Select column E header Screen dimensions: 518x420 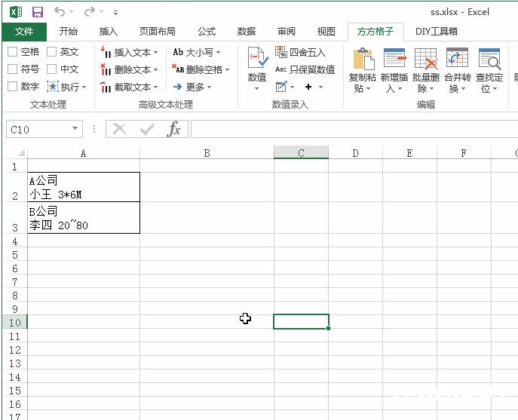tap(409, 153)
